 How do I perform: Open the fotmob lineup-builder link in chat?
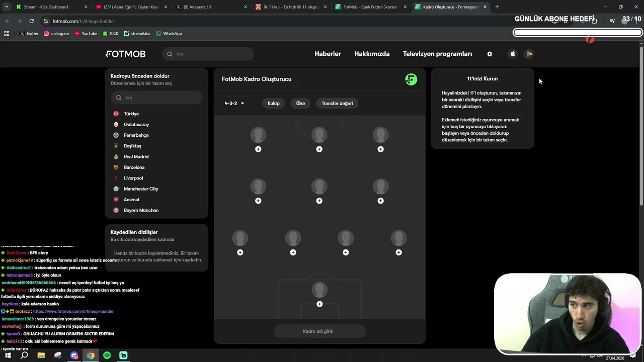tap(73, 312)
